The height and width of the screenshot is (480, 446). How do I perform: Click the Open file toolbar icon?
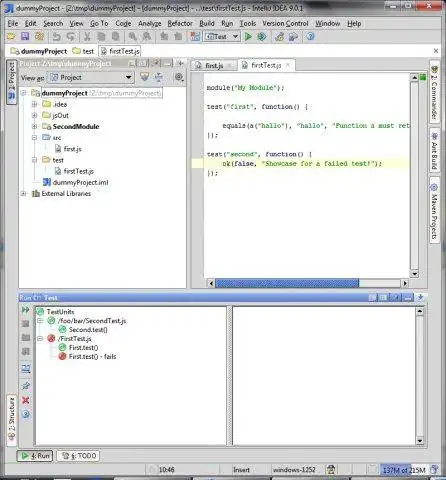11,36
